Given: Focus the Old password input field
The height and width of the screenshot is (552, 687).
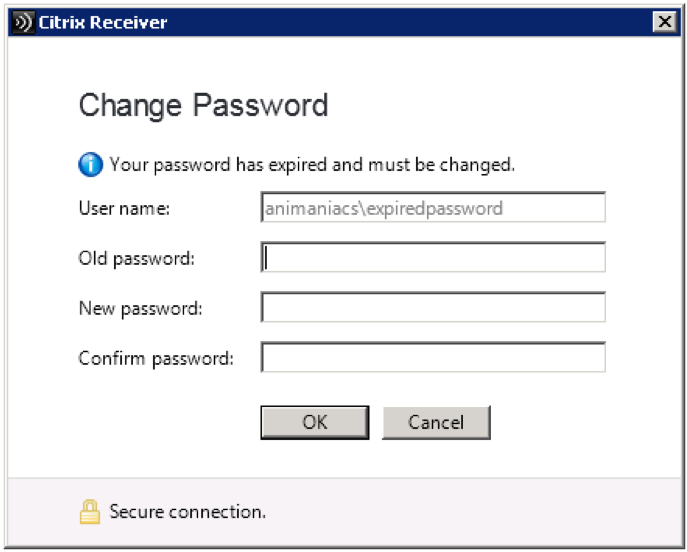Looking at the screenshot, I should coord(433,258).
